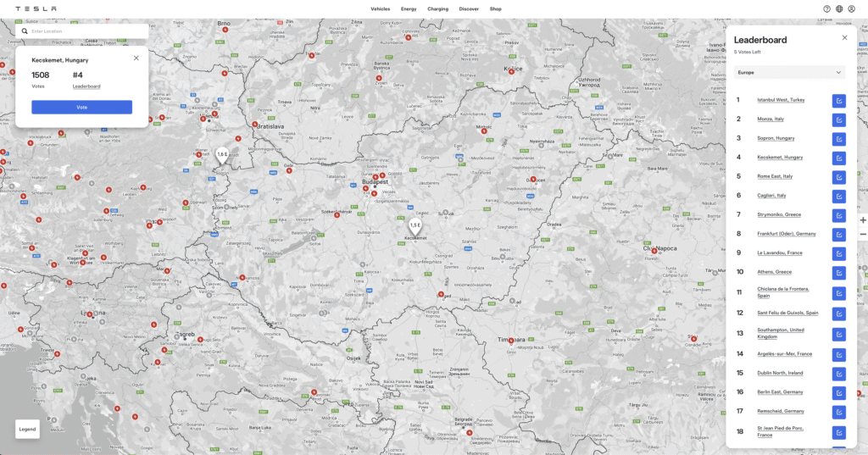Open Strymoniko, Greece link
This screenshot has height=455, width=868.
780,214
